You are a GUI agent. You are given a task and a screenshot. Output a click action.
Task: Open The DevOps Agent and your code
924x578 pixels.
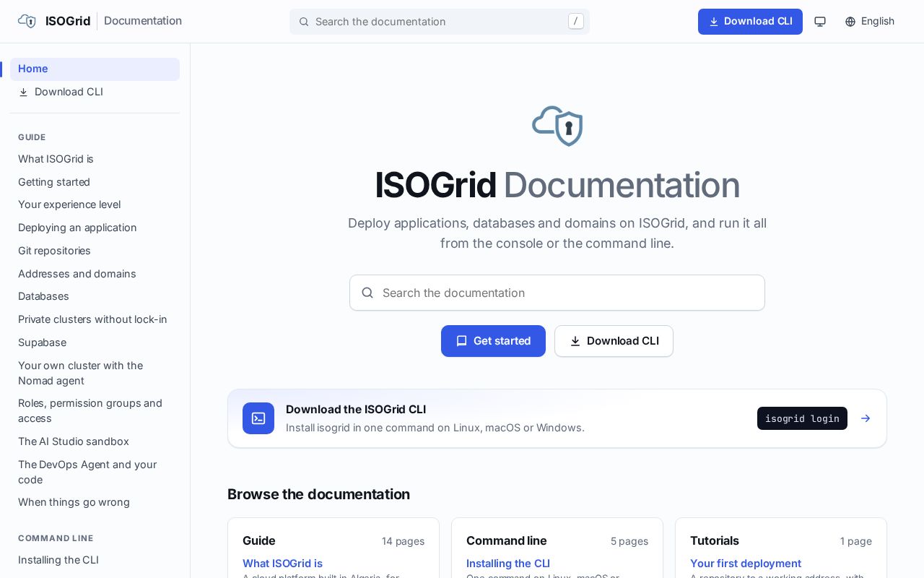pos(95,472)
